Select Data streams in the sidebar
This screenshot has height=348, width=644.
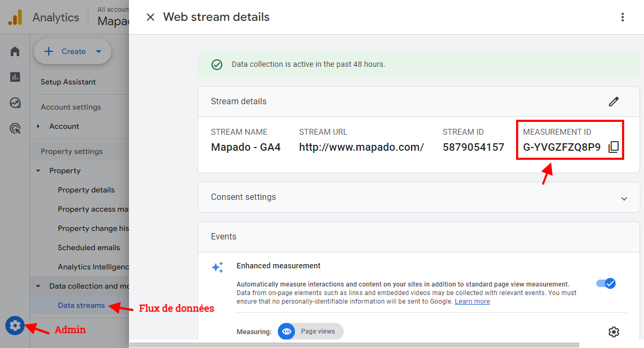[x=81, y=305]
